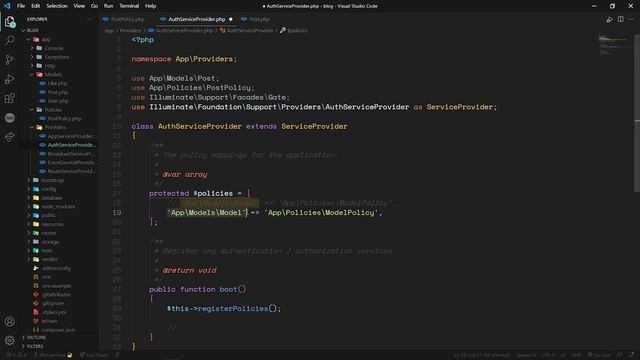This screenshot has height=360, width=640.
Task: Open the artisan file
Action: click(49, 321)
